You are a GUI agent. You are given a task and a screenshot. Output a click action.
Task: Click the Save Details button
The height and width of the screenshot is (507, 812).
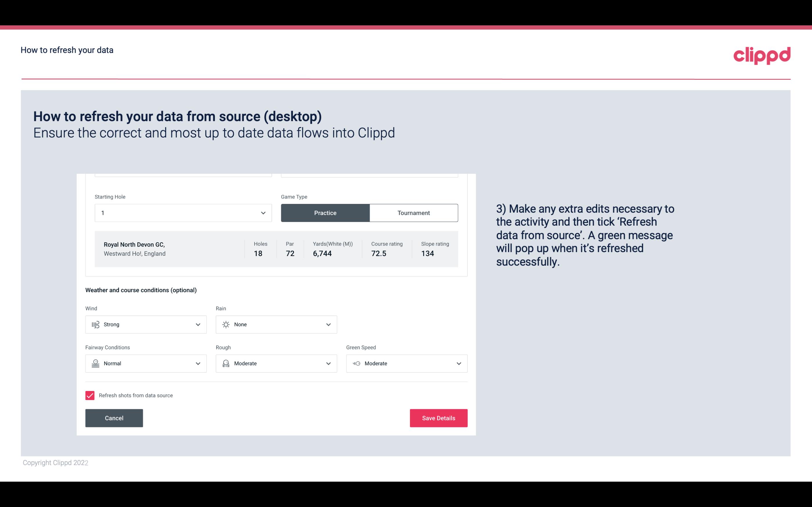point(438,418)
